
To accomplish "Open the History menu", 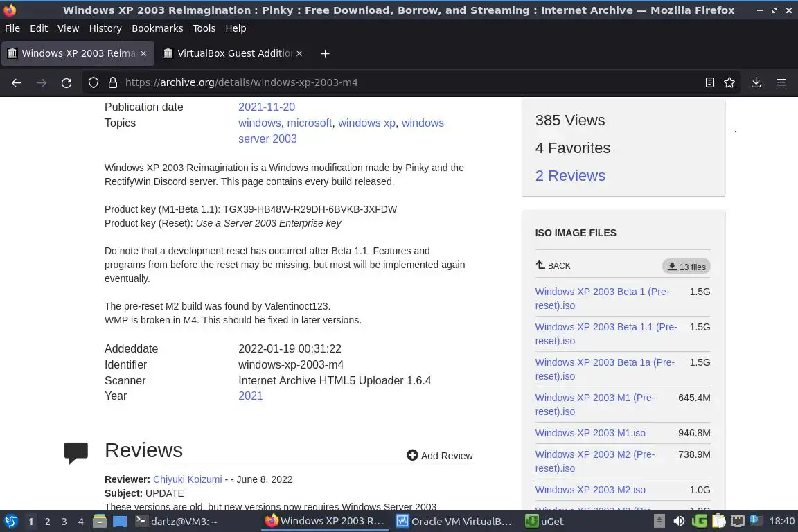I will click(x=105, y=28).
